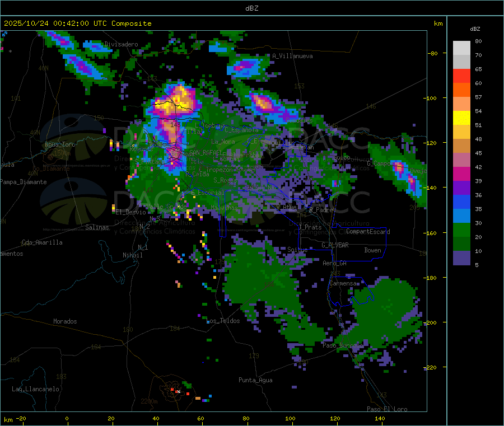The height and width of the screenshot is (426, 504).
Task: Select the 20-30 dBZ green swatch
Action: tap(461, 230)
